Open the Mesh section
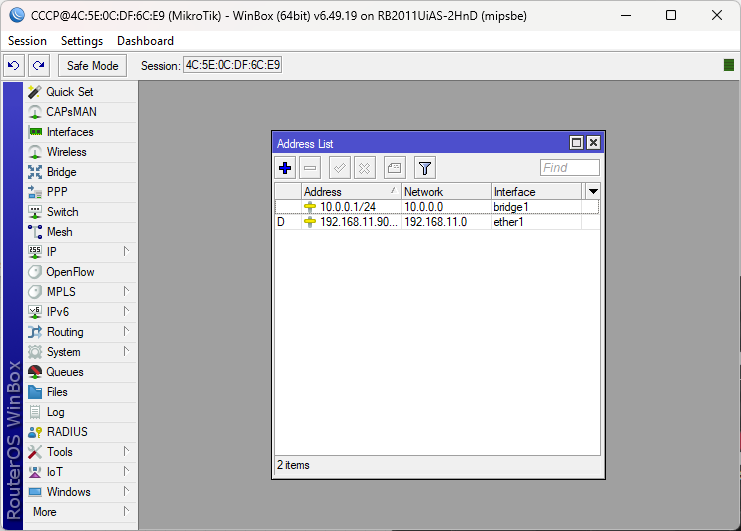 point(80,232)
